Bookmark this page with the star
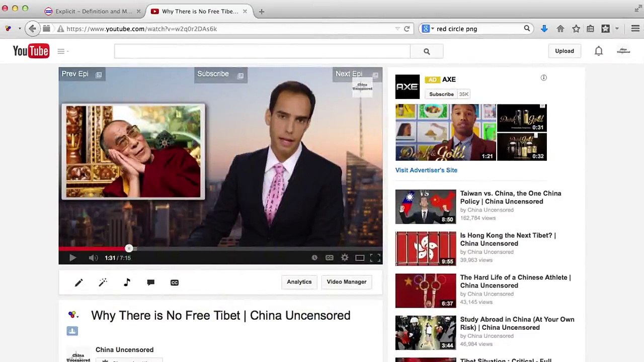 point(576,29)
